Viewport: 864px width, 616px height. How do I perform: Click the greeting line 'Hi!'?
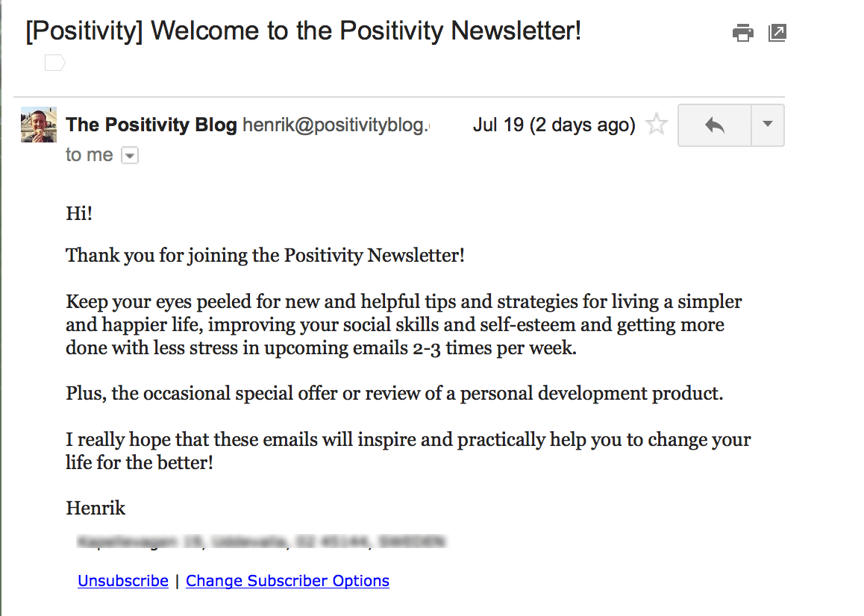(x=78, y=213)
